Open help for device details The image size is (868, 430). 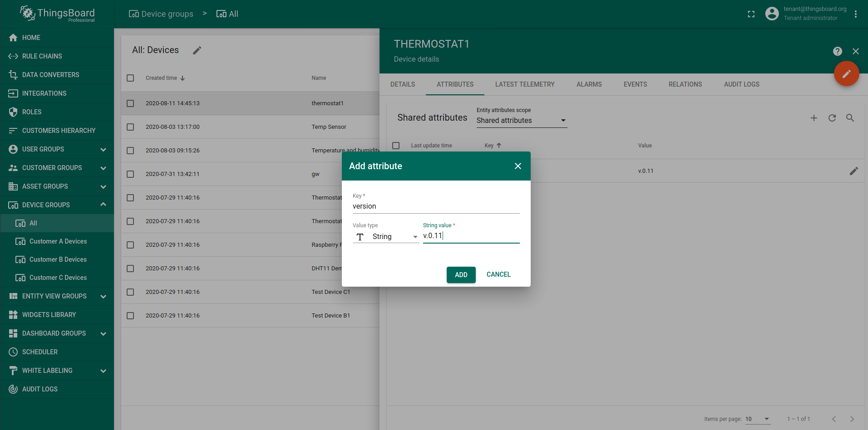[838, 51]
